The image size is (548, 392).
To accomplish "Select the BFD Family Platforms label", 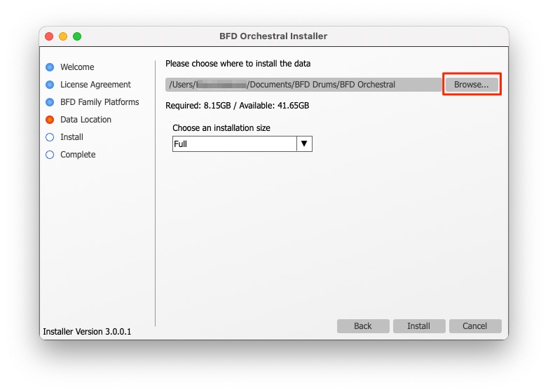I will click(x=100, y=102).
